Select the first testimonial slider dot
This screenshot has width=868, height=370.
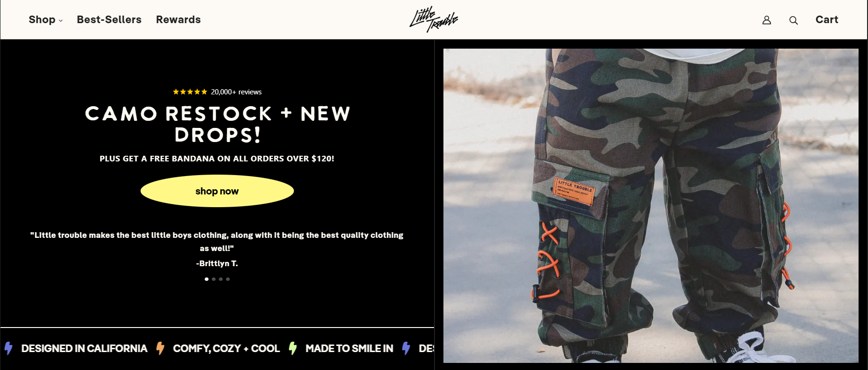point(207,279)
